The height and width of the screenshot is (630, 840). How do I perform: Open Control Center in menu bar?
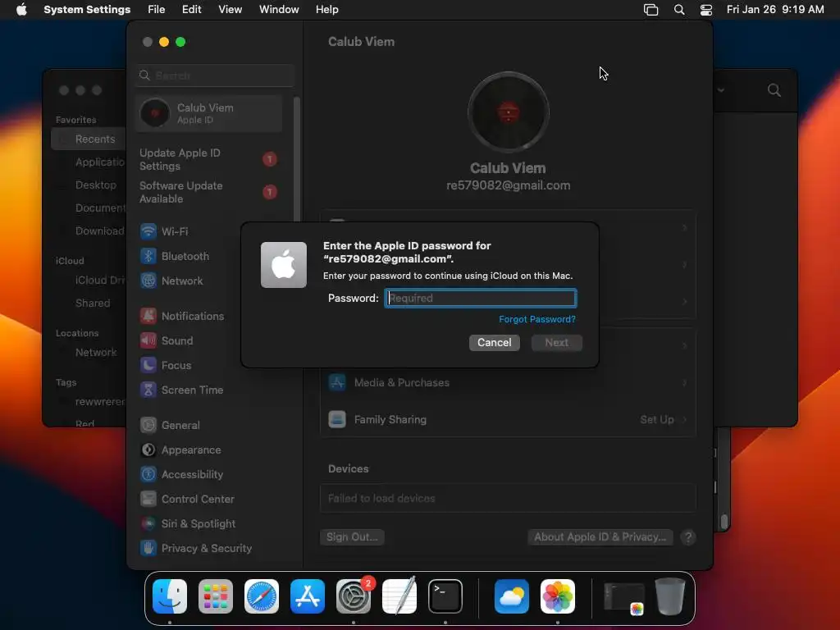click(x=706, y=10)
